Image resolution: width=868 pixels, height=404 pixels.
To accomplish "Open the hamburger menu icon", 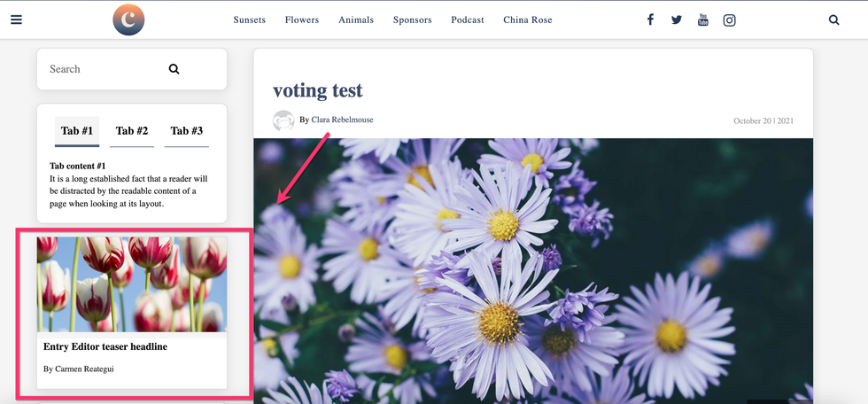I will 16,19.
